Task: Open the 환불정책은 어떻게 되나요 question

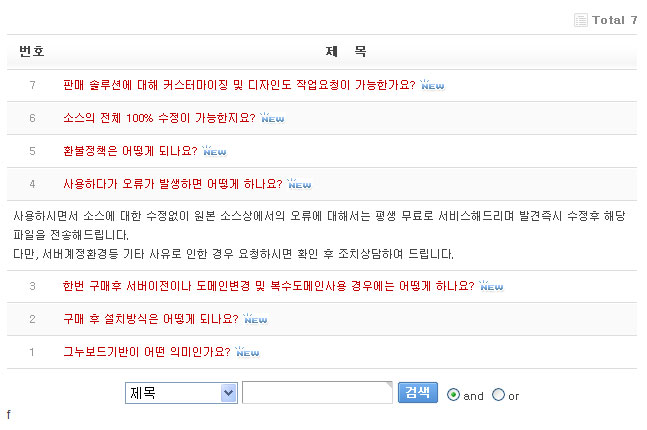Action: [x=130, y=151]
